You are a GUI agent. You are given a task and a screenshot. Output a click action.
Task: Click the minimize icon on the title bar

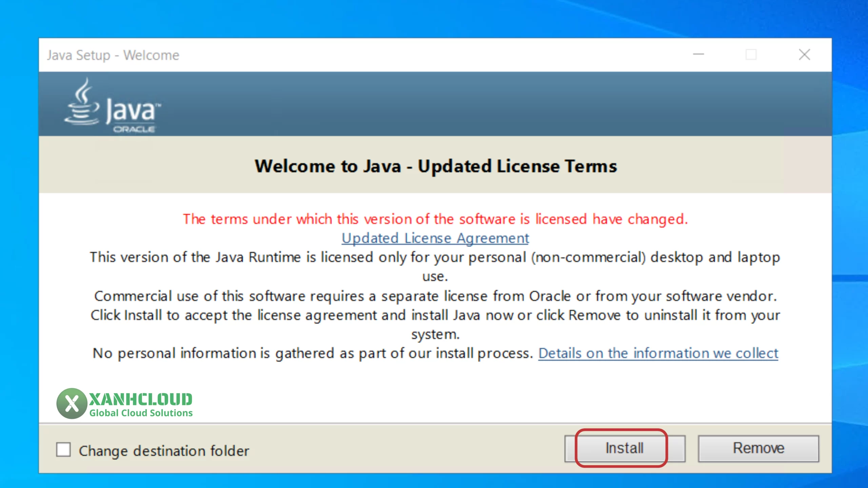699,55
